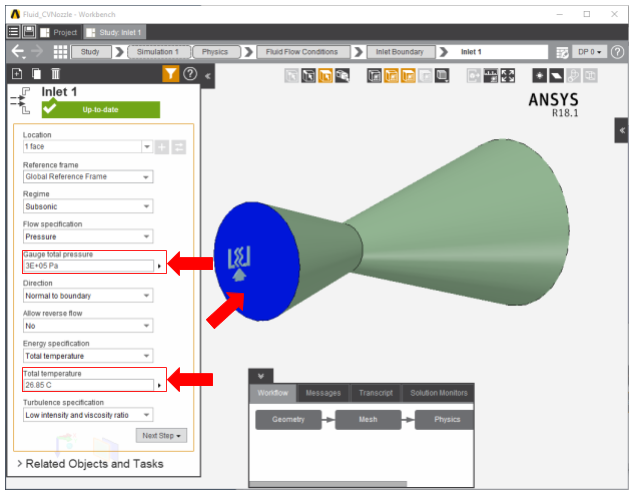Open the grid overview icon before Study
This screenshot has height=496, width=634.
point(60,52)
